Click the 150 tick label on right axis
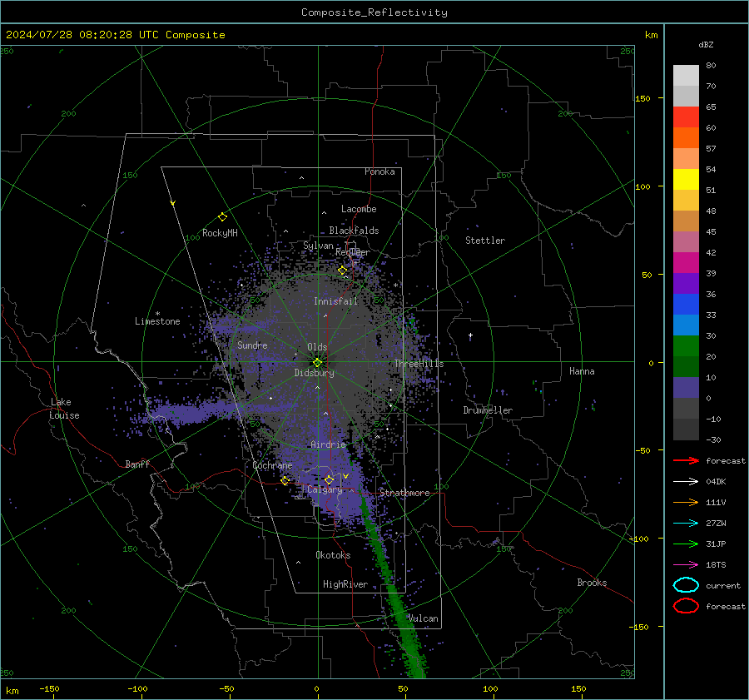This screenshot has height=700, width=749. coord(642,98)
